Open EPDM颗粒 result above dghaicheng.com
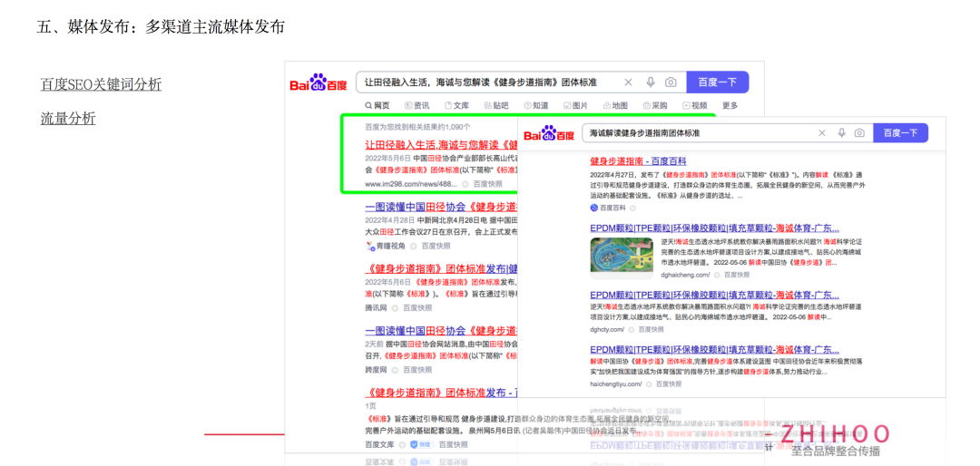This screenshot has width=980, height=466. [x=714, y=228]
